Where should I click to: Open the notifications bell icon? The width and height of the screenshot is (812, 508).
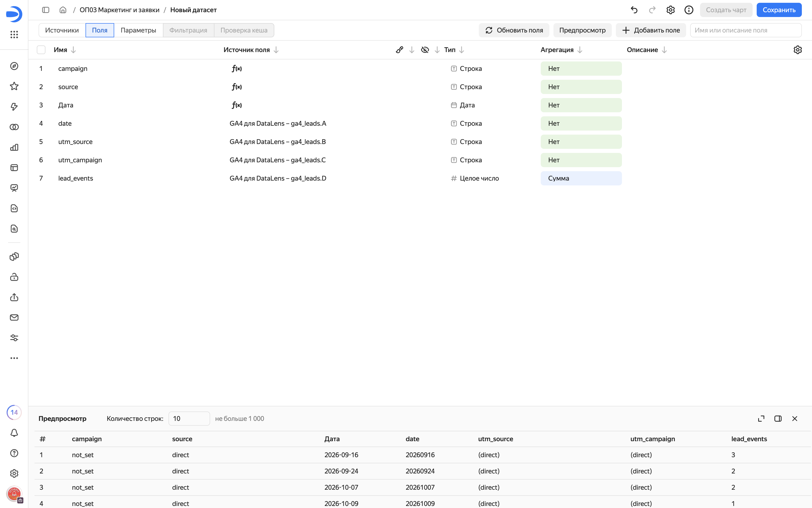(14, 433)
